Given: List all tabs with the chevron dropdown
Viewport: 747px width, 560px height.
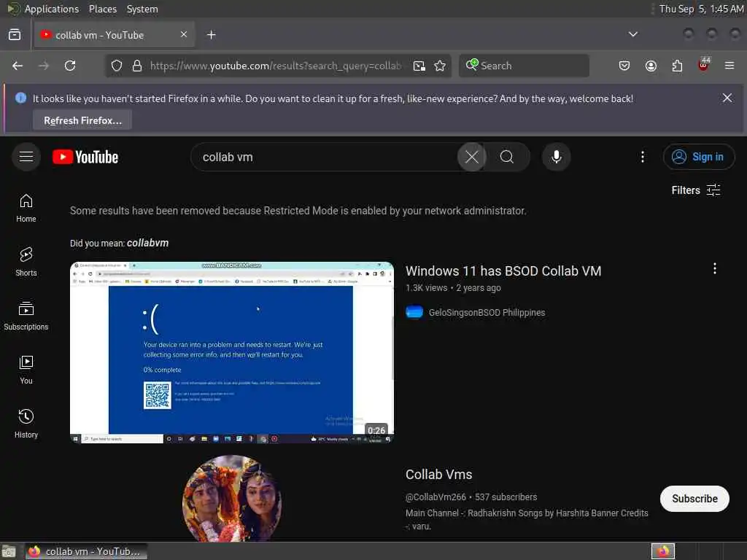Looking at the screenshot, I should point(633,34).
